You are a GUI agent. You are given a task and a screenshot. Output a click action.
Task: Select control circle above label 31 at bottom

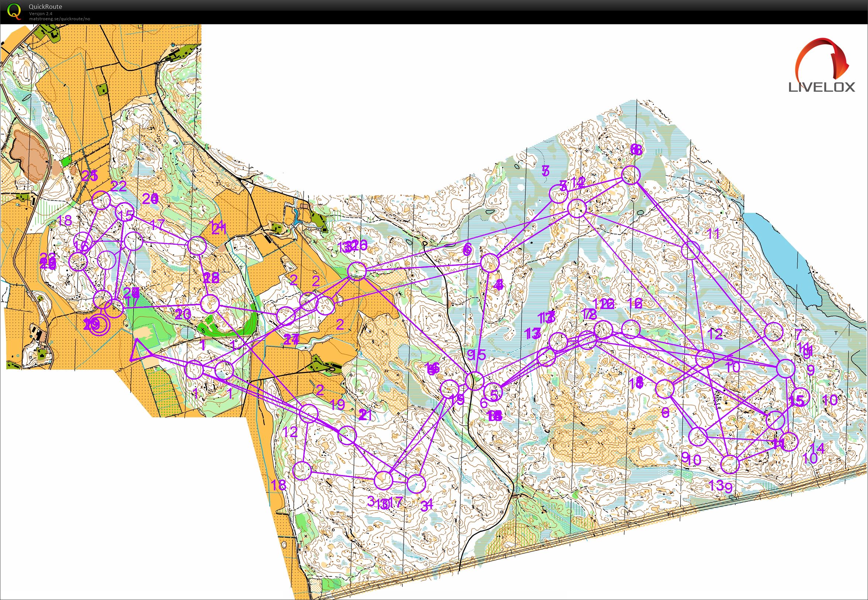(416, 484)
